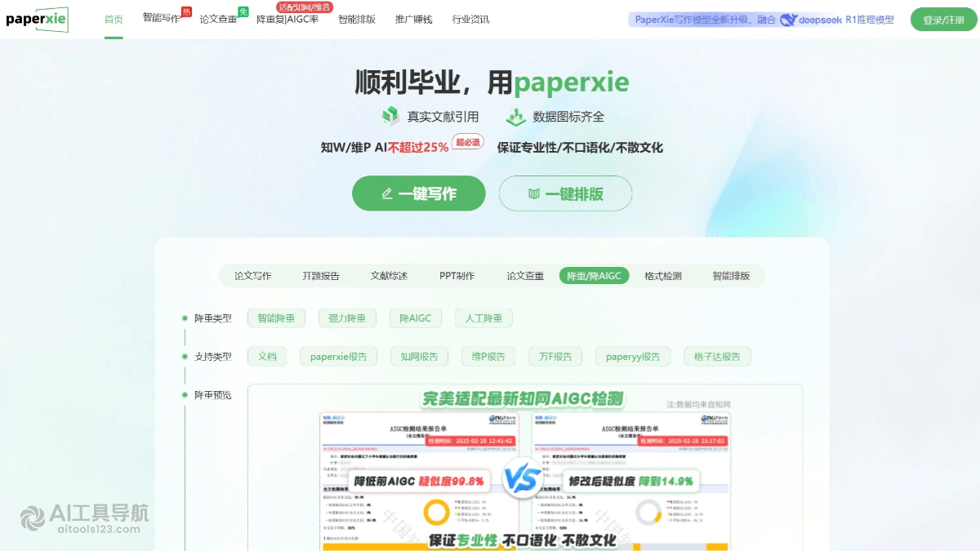Choose the 知网报告 support type

(419, 357)
